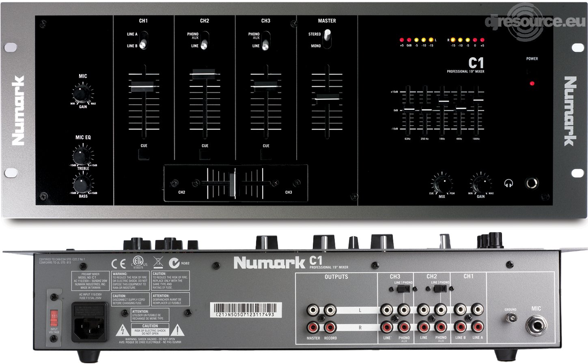The image size is (588, 364).
Task: Click the CH3 Phono left RCA input
Action: tap(404, 310)
